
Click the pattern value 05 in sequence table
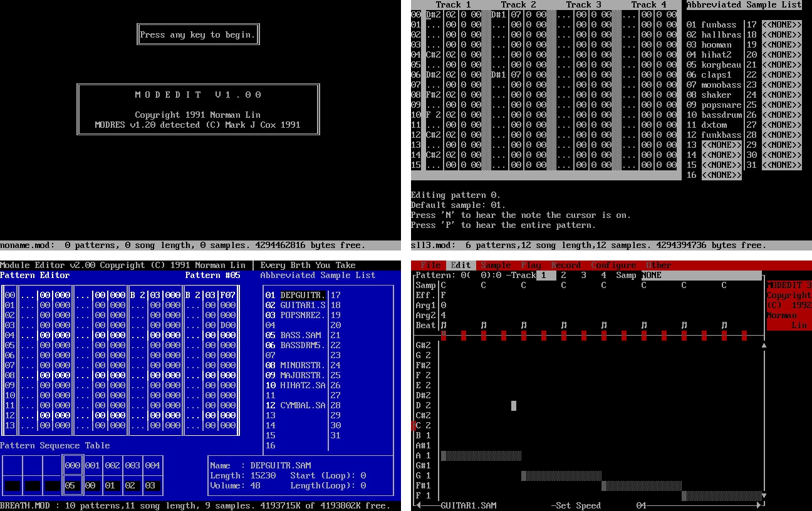pyautogui.click(x=73, y=485)
